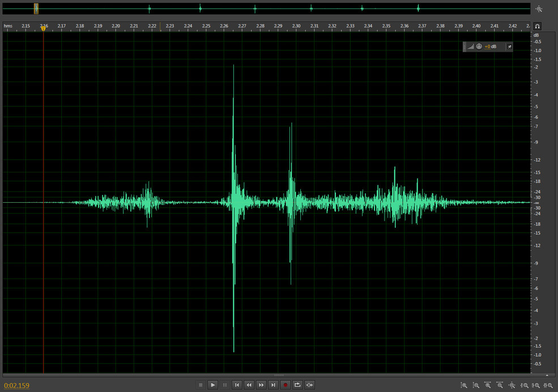Image resolution: width=558 pixels, height=392 pixels.
Task: Click the Rewind button
Action: [249, 385]
